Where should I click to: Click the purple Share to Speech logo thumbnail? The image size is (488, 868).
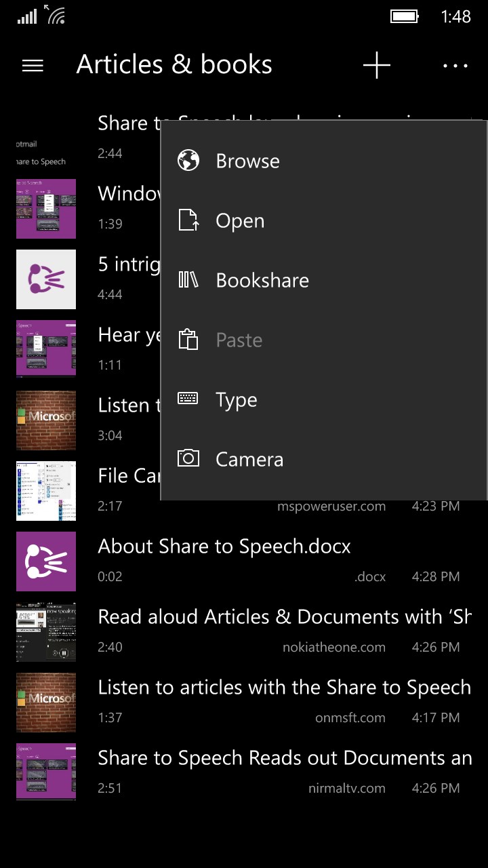(46, 561)
